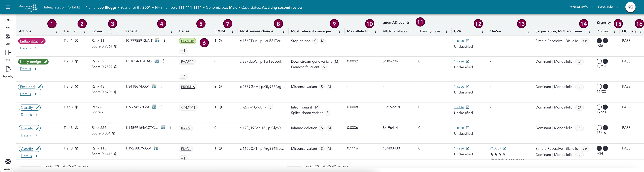Expand the +2 genes for FAAP20 row
The width and height of the screenshot is (644, 172).
(183, 77)
